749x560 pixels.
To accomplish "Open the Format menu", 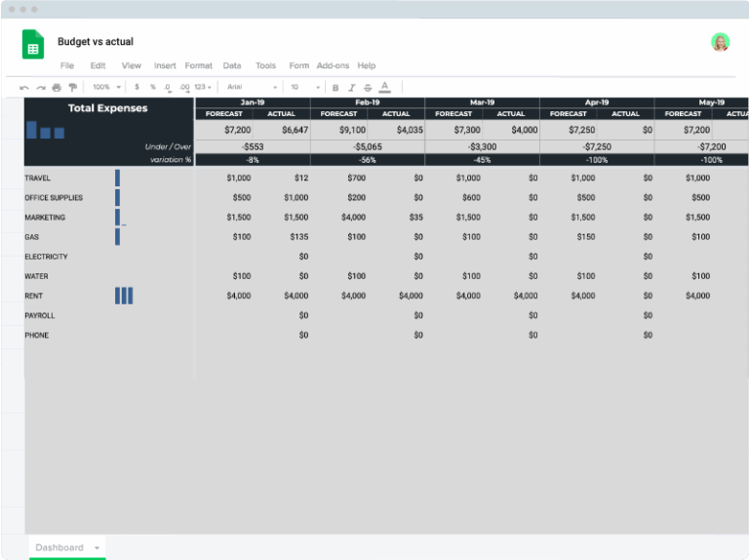I will [x=198, y=65].
